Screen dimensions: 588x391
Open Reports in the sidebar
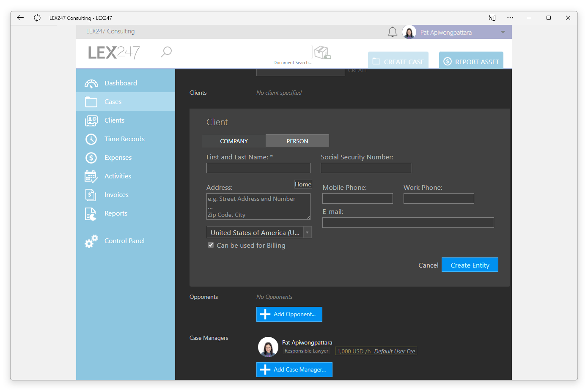point(126,213)
